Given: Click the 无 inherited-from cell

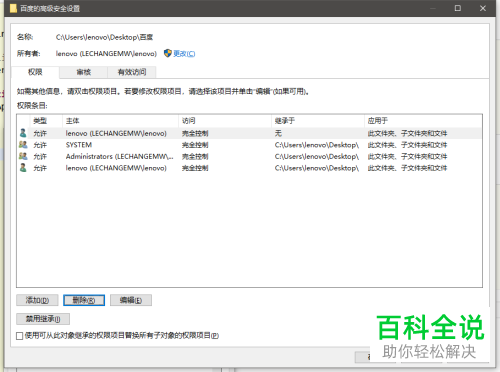Looking at the screenshot, I should [278, 133].
